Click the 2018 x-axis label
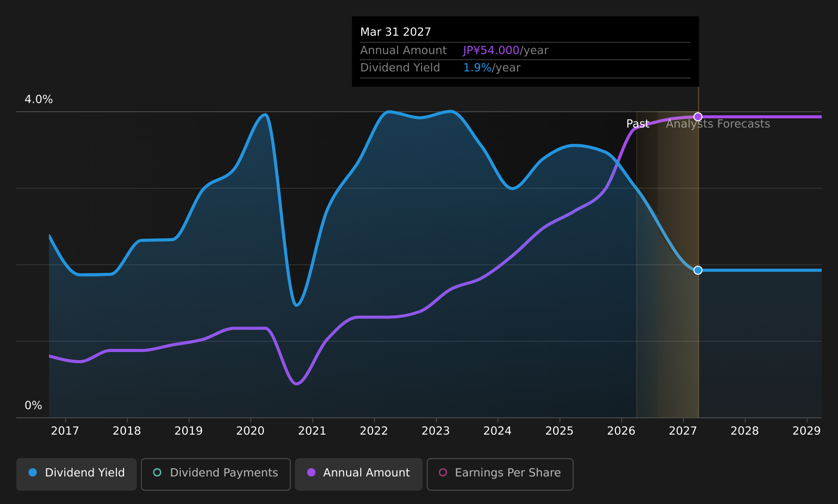 point(127,431)
